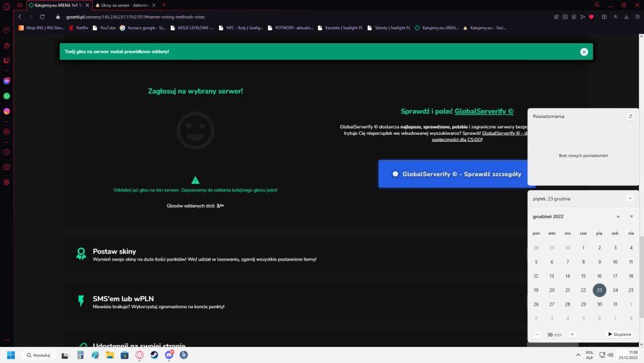Open the Talenty Seafight PL bookmark

388,28
